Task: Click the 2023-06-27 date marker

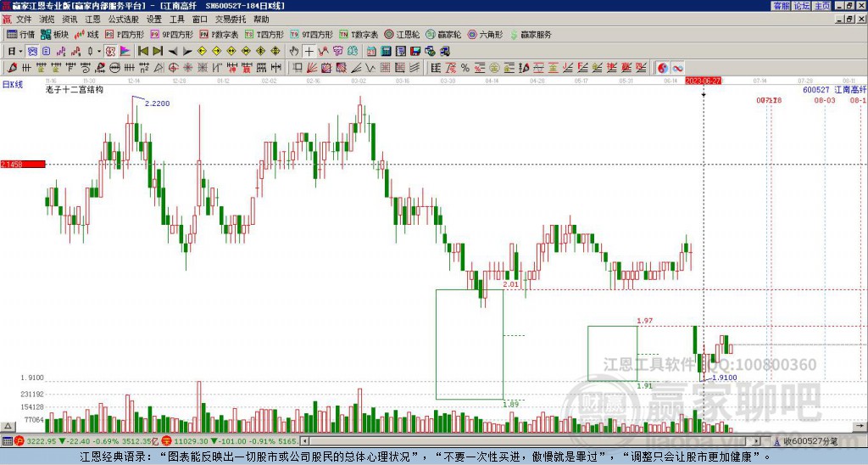Action: 703,81
